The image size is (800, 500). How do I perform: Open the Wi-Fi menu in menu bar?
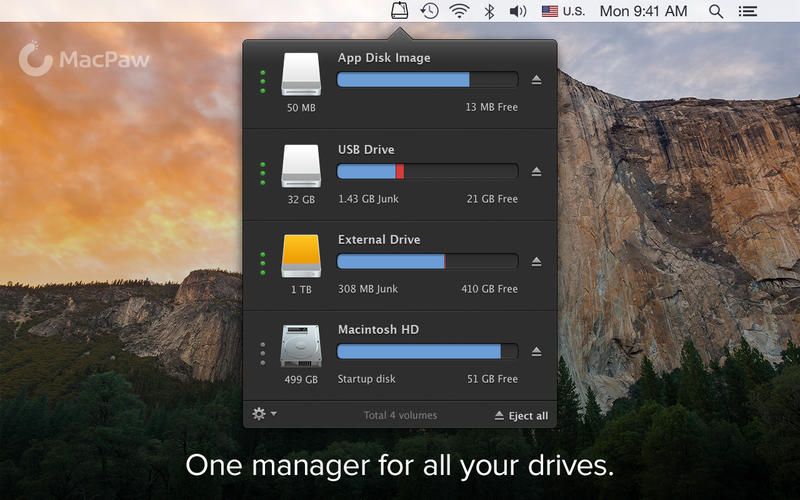(459, 11)
